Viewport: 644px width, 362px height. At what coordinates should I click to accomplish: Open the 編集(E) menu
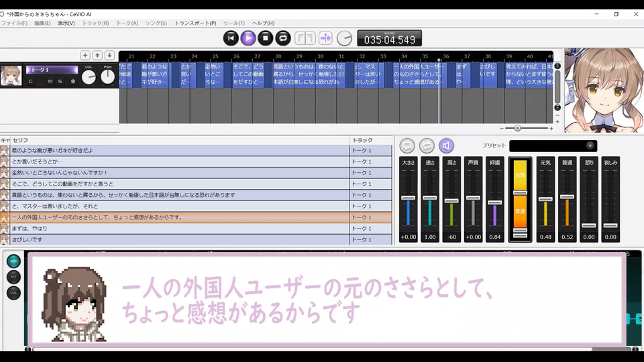pos(42,23)
